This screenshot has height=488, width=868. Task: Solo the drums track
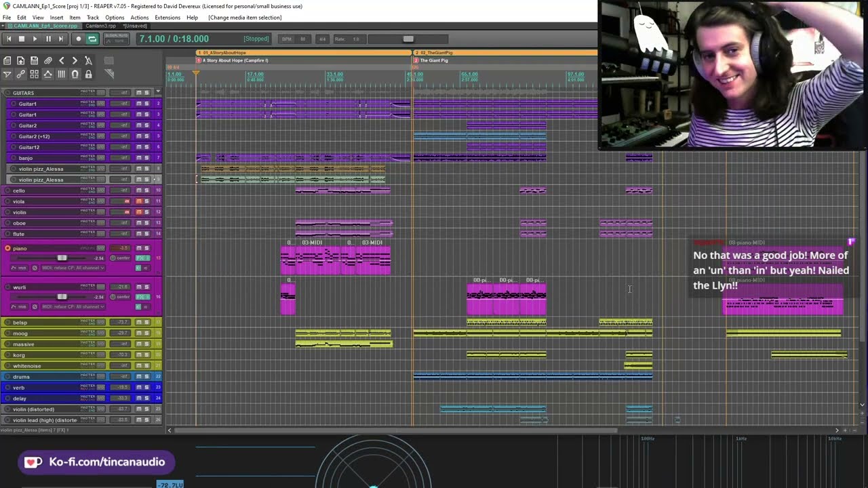[146, 376]
